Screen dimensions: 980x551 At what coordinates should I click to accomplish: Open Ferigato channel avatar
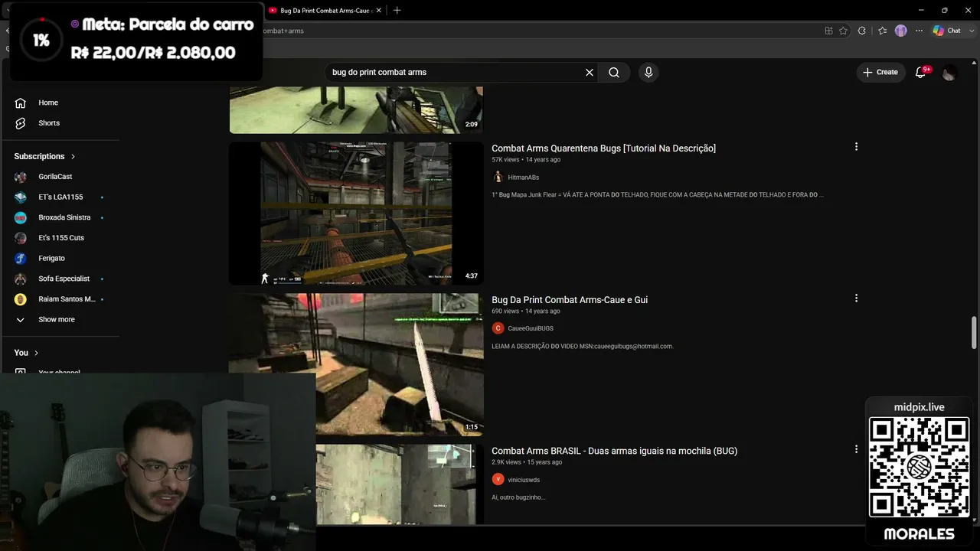[x=21, y=259]
